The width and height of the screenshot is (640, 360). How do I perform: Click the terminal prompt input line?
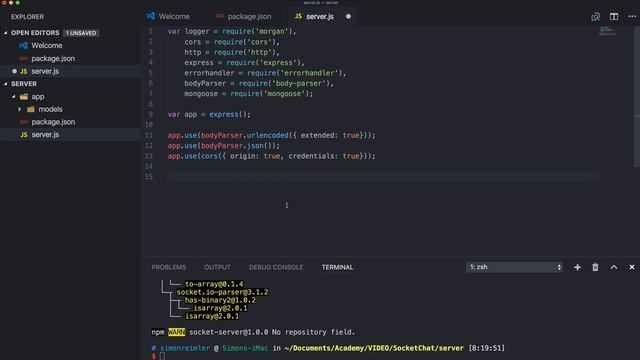(x=162, y=356)
